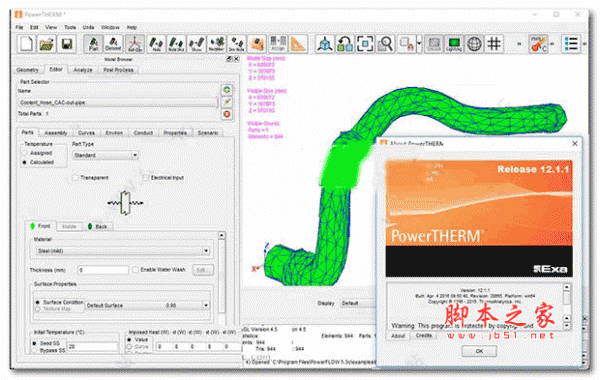Viewport: 600px width, 380px height.
Task: Open the Part Type Standard dropdown
Action: (105, 155)
